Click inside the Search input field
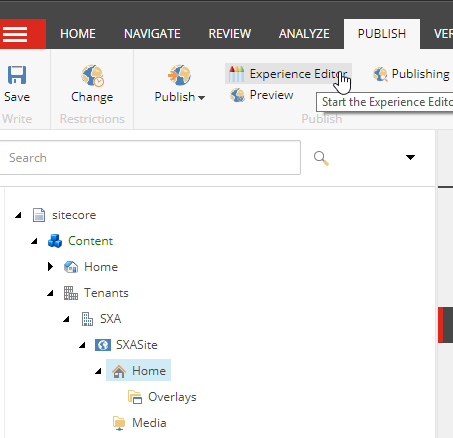This screenshot has width=453, height=438. [150, 158]
